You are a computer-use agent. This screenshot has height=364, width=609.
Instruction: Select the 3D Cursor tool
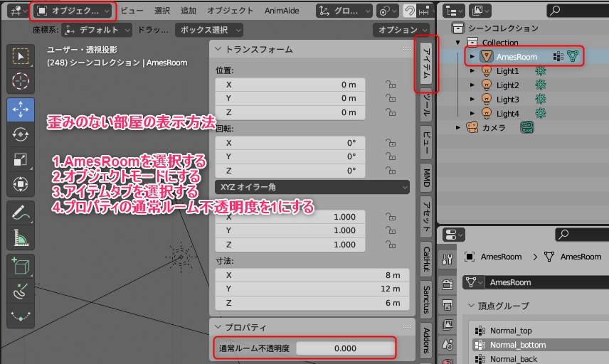click(x=21, y=81)
